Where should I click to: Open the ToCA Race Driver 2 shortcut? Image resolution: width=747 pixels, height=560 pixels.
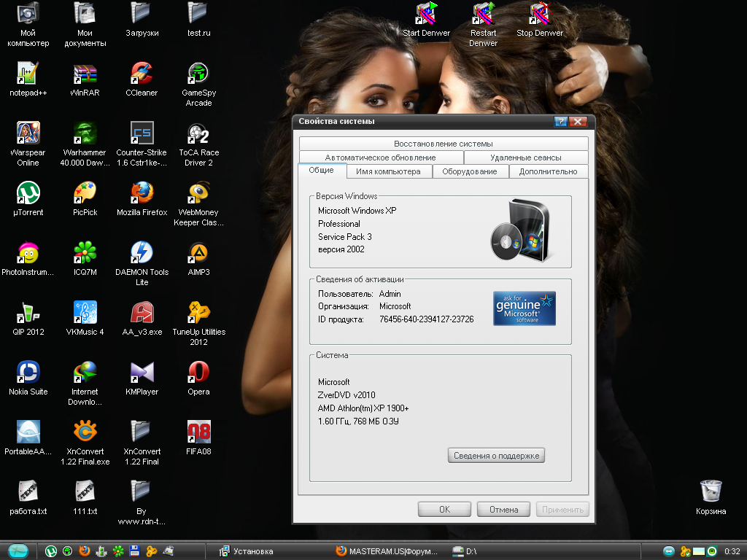click(x=198, y=144)
